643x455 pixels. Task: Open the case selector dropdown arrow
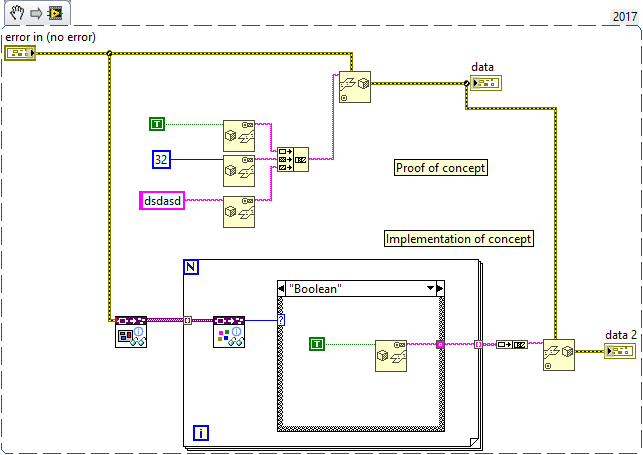click(431, 288)
